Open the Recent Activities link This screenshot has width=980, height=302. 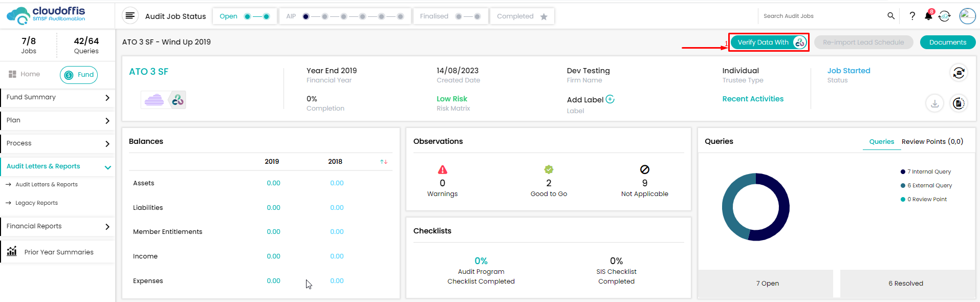[x=752, y=99]
